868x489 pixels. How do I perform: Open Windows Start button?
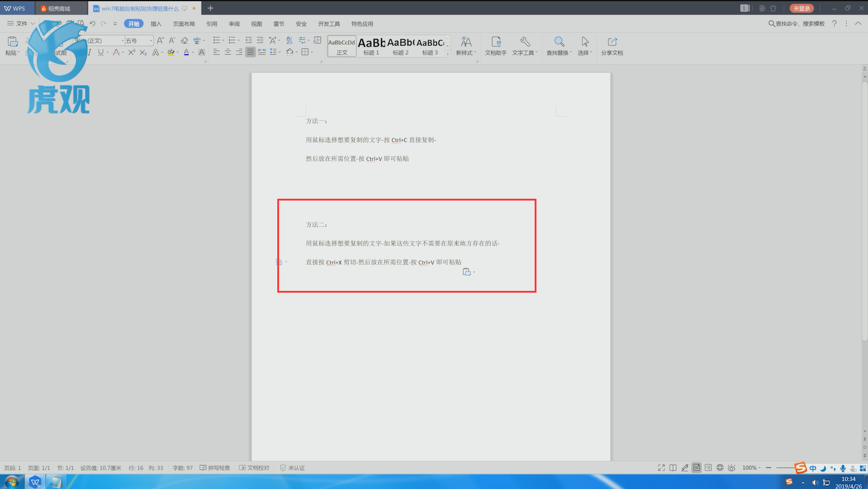pos(11,482)
